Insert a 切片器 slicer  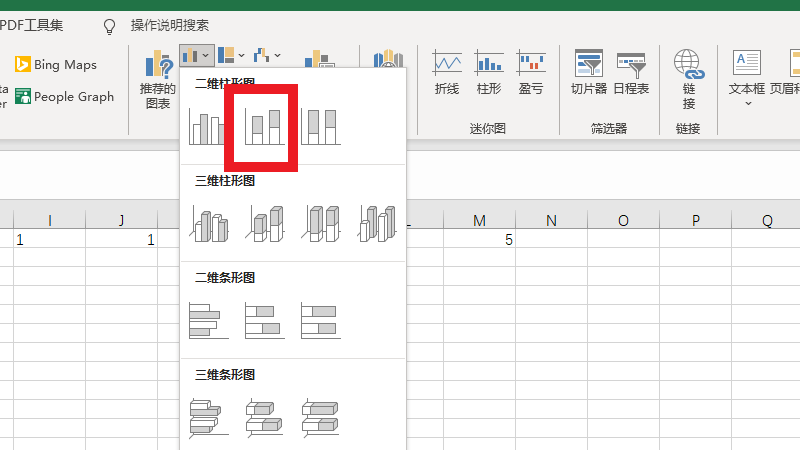tap(588, 73)
